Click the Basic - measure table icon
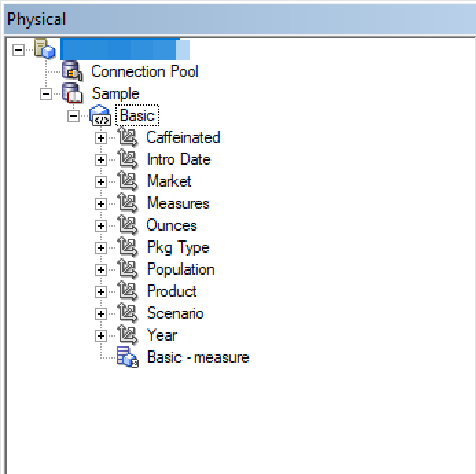 pos(128,357)
